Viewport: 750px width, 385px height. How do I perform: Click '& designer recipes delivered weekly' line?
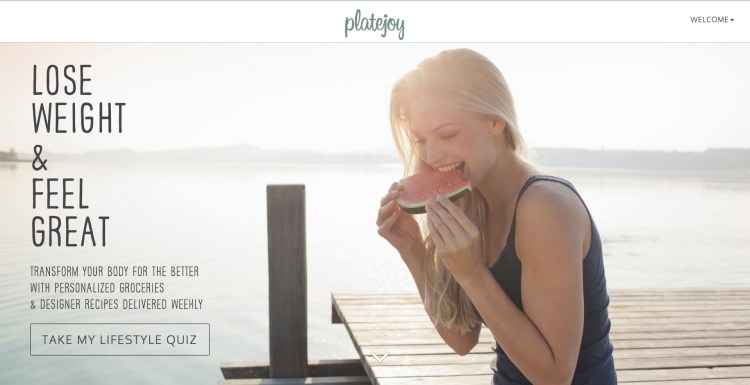point(116,304)
